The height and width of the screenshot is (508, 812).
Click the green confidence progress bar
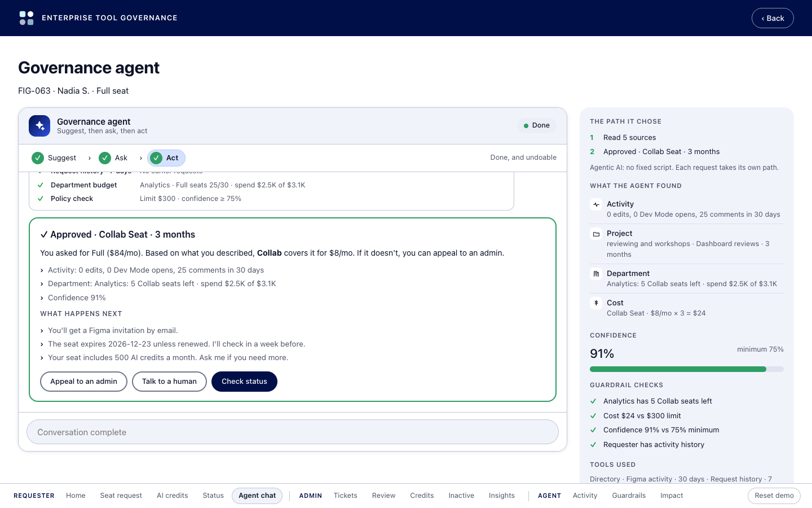678,369
